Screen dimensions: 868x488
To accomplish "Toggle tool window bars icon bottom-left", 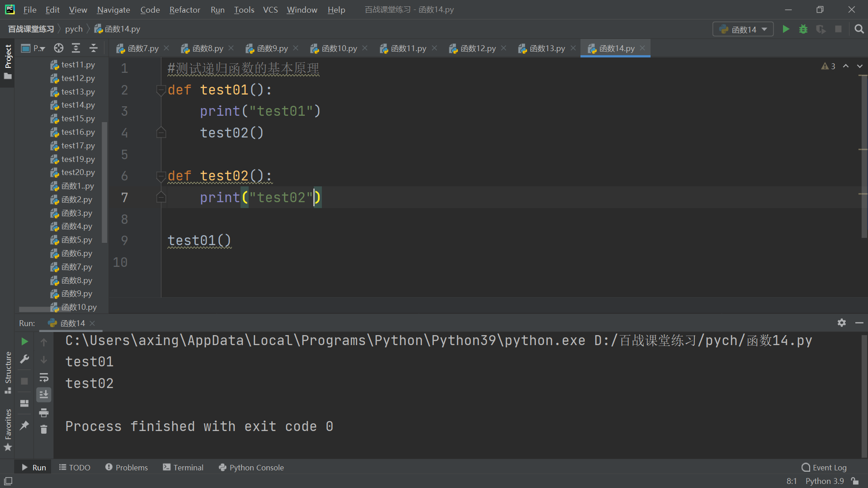I will (x=8, y=481).
